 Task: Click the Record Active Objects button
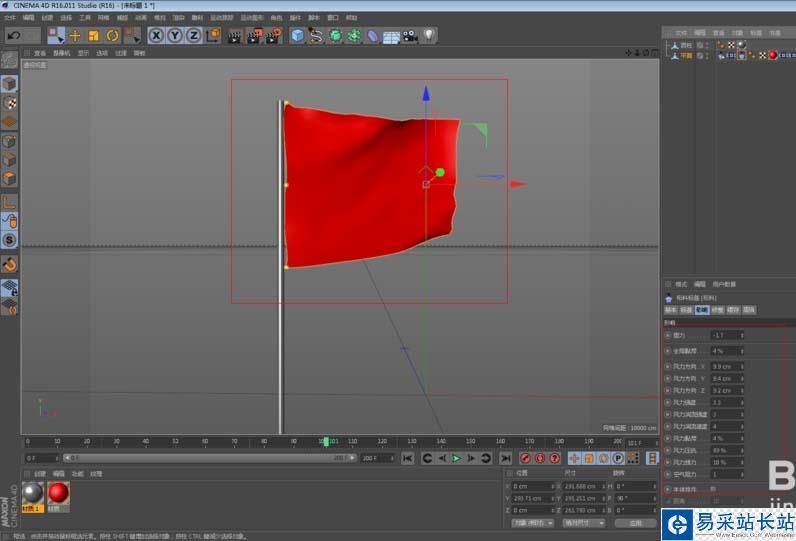525,458
